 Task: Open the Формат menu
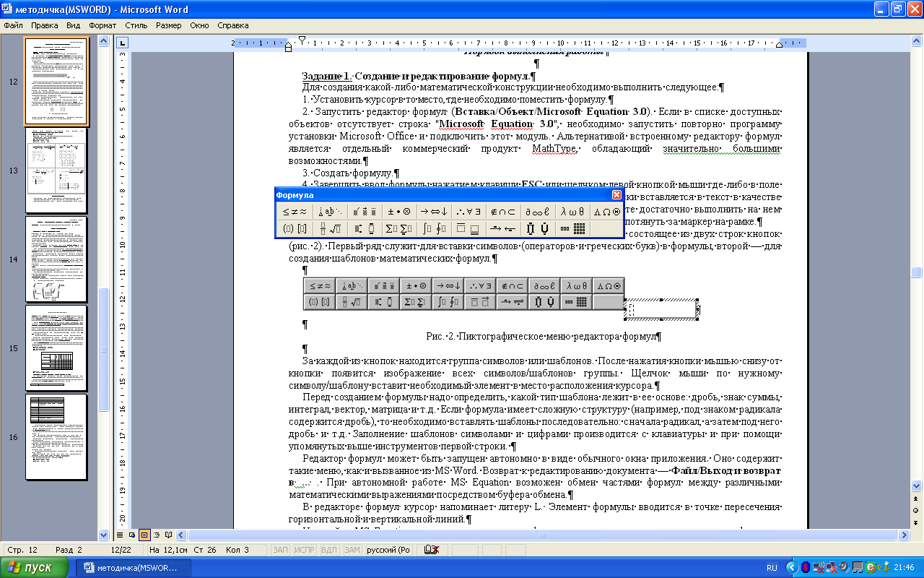pyautogui.click(x=103, y=25)
